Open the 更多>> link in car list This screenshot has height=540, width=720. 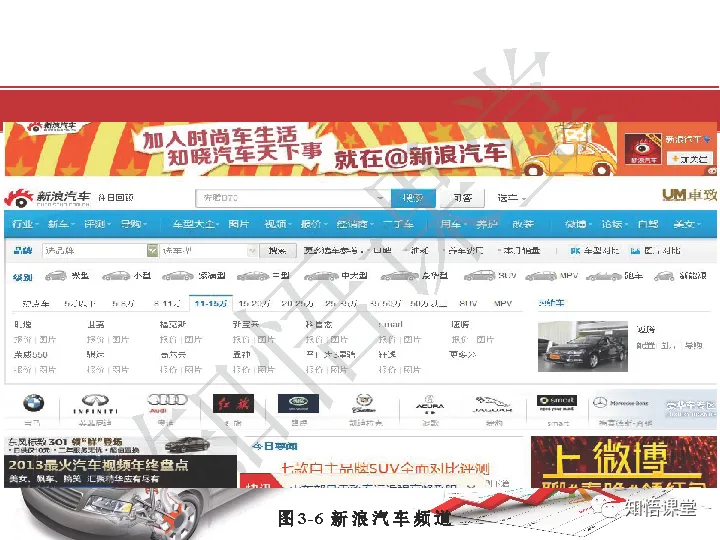pos(462,354)
